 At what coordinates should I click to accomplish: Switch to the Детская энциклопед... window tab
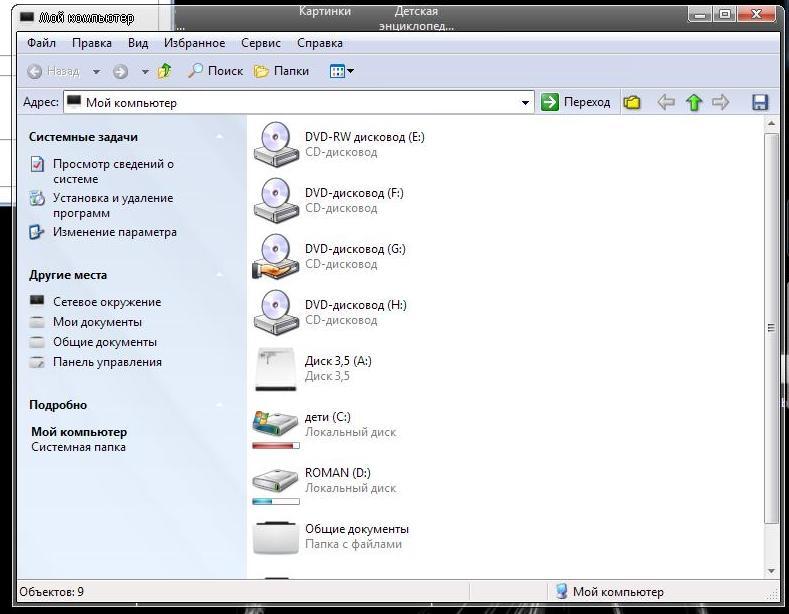pos(416,18)
